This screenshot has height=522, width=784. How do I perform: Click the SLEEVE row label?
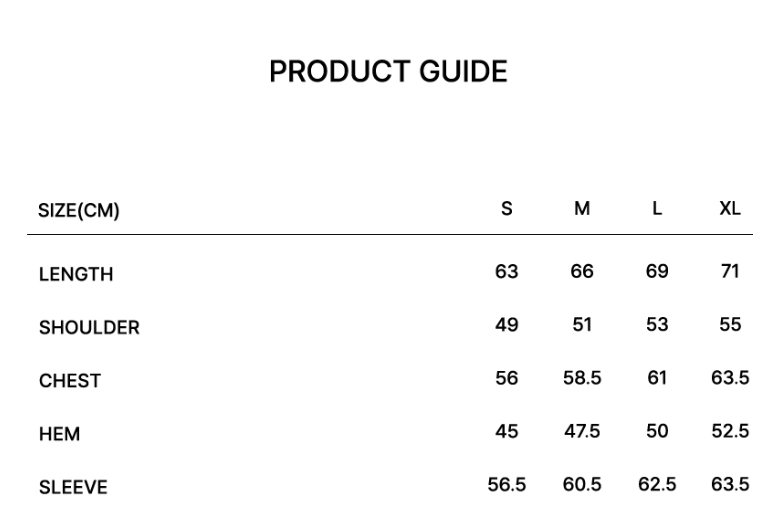(x=73, y=488)
